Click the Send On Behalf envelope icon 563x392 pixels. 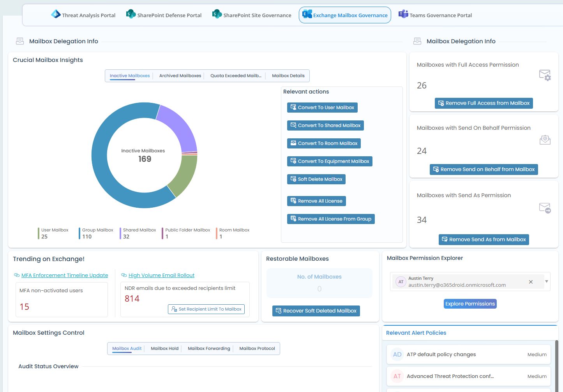point(545,140)
